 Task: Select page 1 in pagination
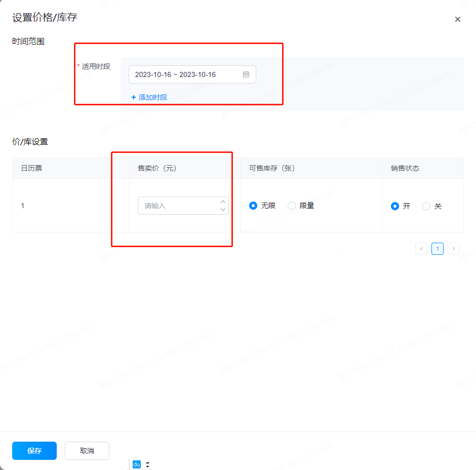click(438, 249)
